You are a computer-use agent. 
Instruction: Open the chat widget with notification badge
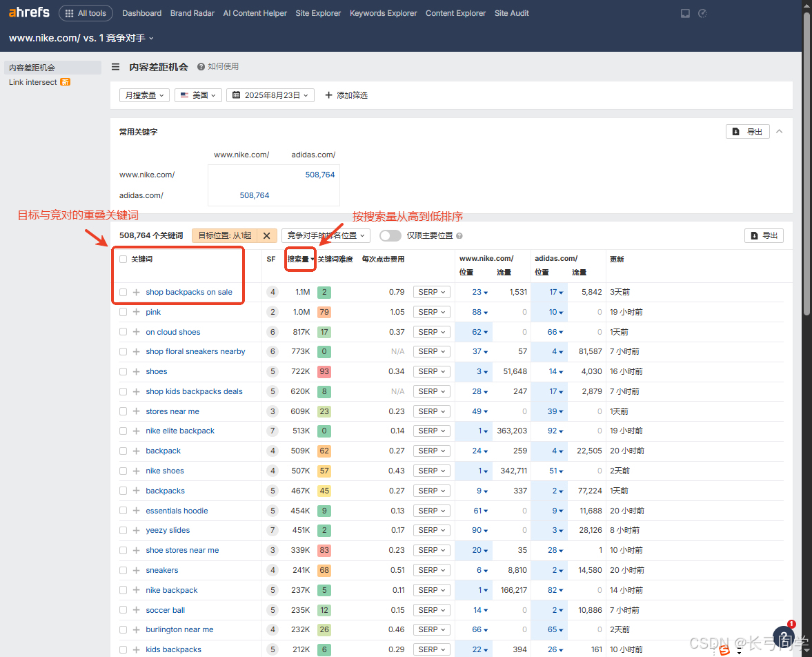click(x=784, y=637)
